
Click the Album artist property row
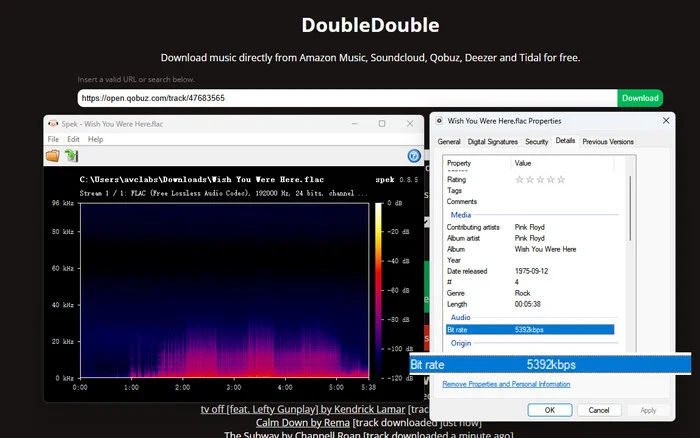530,238
